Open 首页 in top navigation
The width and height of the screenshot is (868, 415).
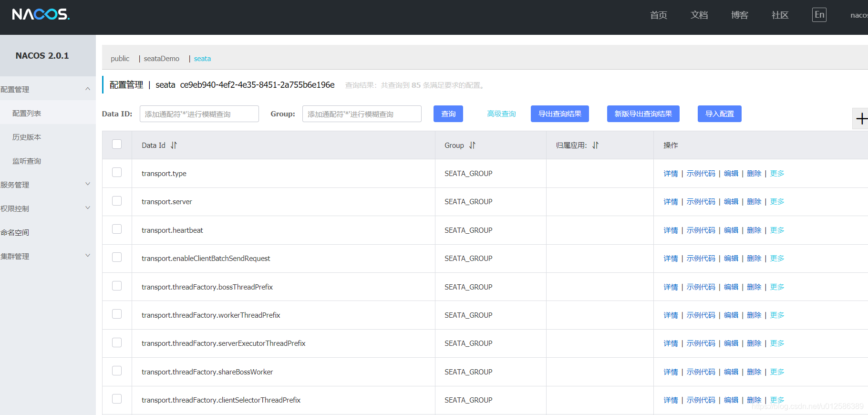pos(659,15)
